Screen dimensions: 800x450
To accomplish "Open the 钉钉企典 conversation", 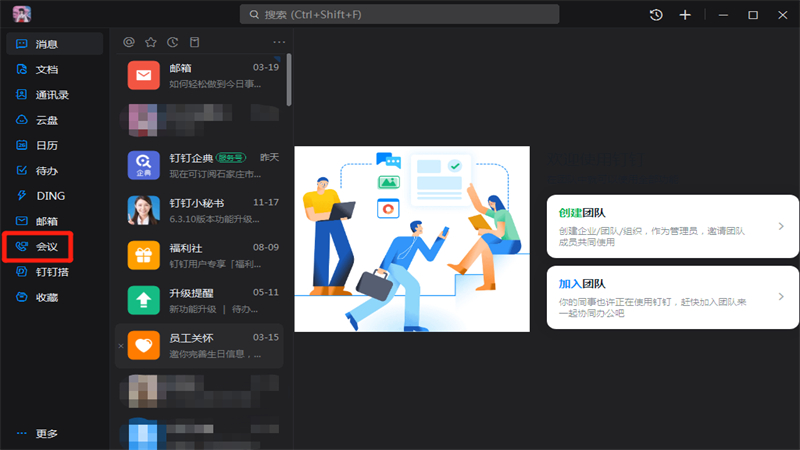I will 199,165.
